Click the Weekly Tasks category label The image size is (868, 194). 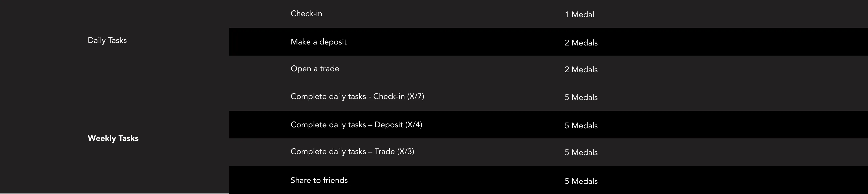point(113,138)
